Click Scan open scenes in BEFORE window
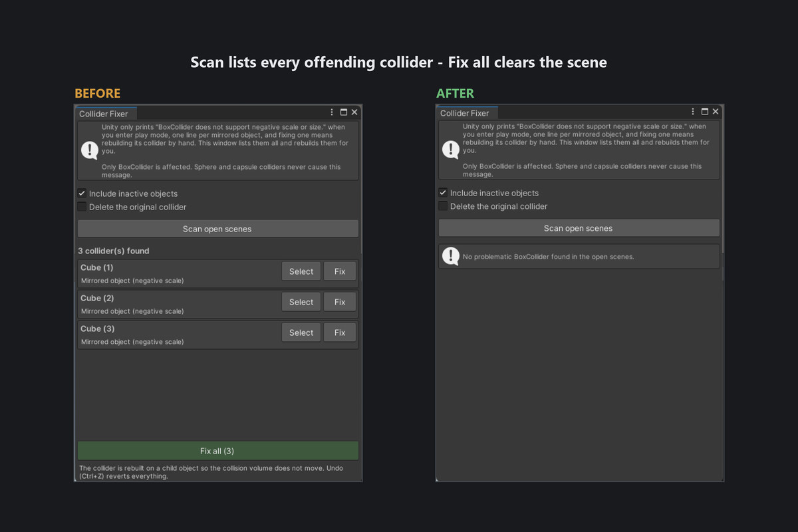This screenshot has width=798, height=532. 218,229
